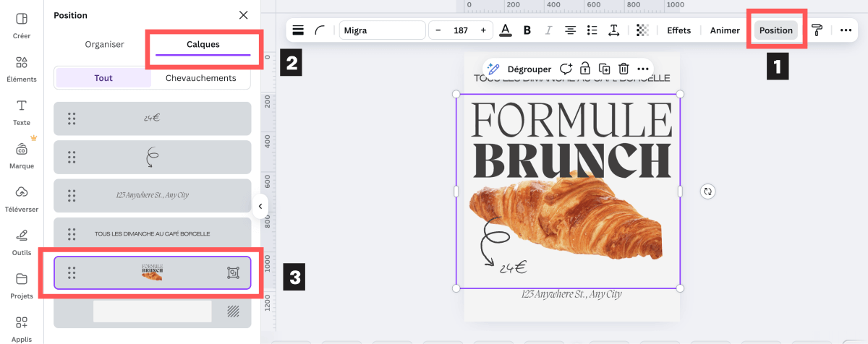868x344 pixels.
Task: Delete selection with the trash icon
Action: tap(623, 69)
